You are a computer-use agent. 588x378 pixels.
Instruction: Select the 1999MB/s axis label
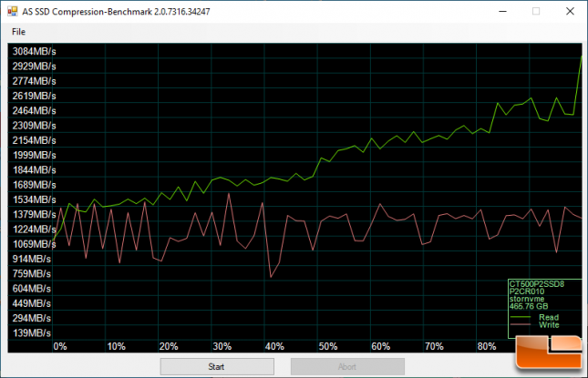[x=34, y=155]
